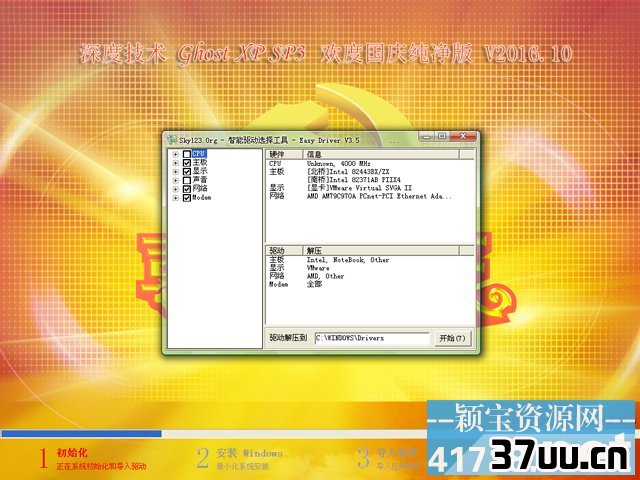Click the 开始 (7) start button

pos(452,338)
